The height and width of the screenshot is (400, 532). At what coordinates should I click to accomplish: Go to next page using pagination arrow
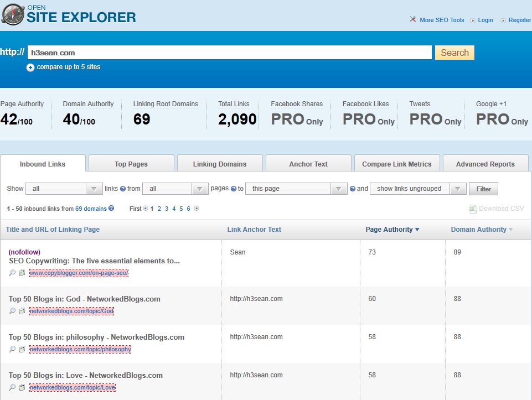[x=196, y=209]
